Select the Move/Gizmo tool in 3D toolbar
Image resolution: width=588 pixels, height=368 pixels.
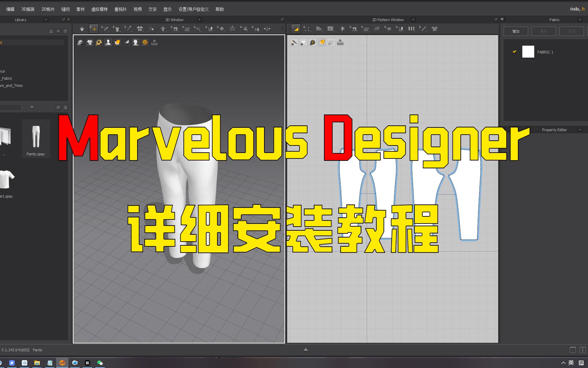pos(94,29)
